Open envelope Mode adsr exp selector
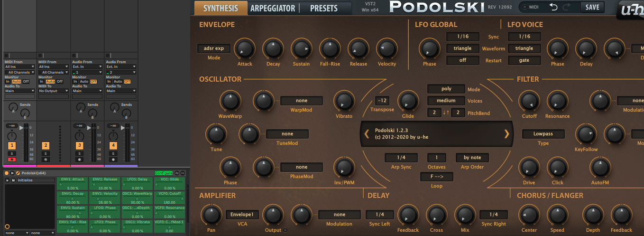Image resolution: width=644 pixels, height=236 pixels. tap(214, 48)
